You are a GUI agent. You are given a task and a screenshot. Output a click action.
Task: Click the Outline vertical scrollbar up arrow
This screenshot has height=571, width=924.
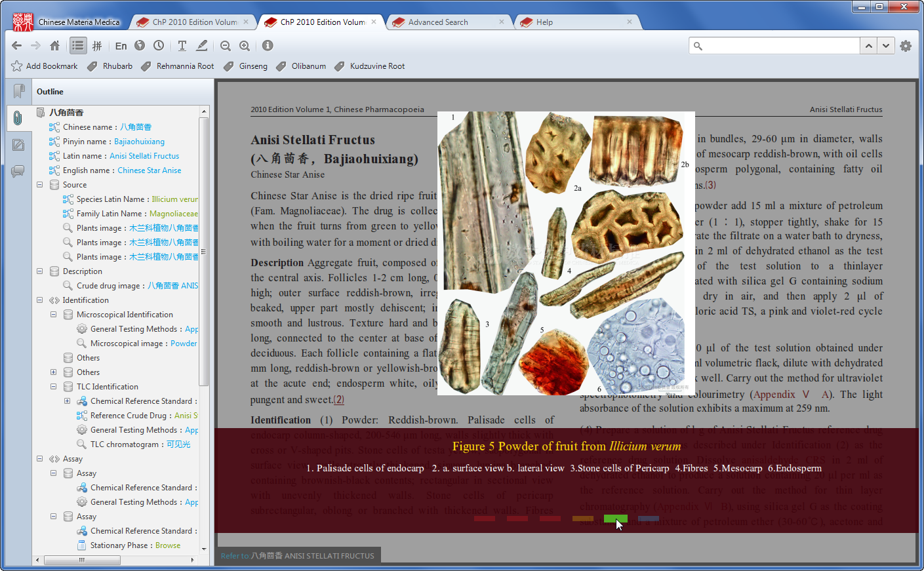point(204,111)
